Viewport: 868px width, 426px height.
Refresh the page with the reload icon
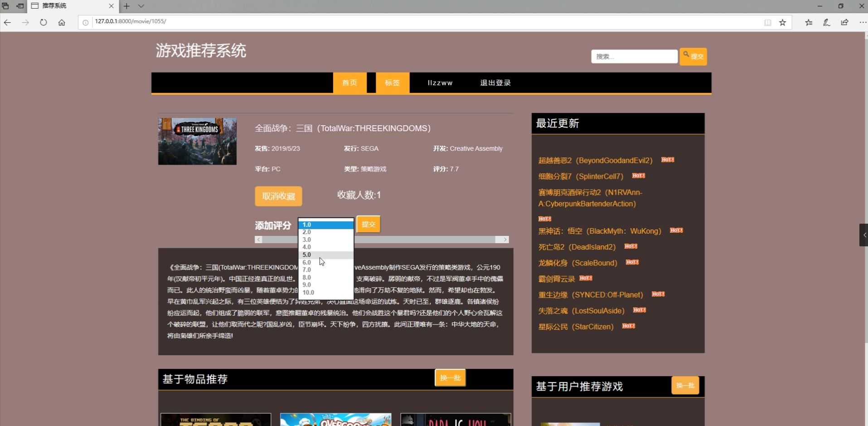(44, 22)
